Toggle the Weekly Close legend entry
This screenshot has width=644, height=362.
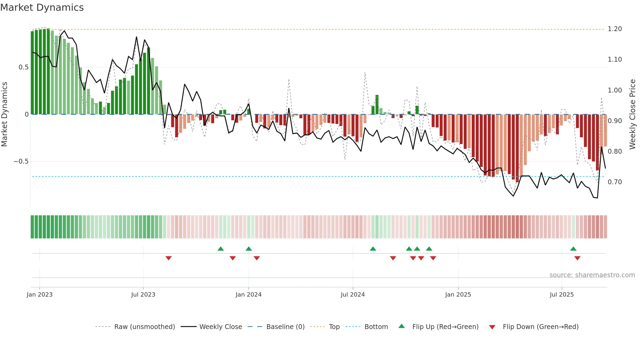(211, 327)
